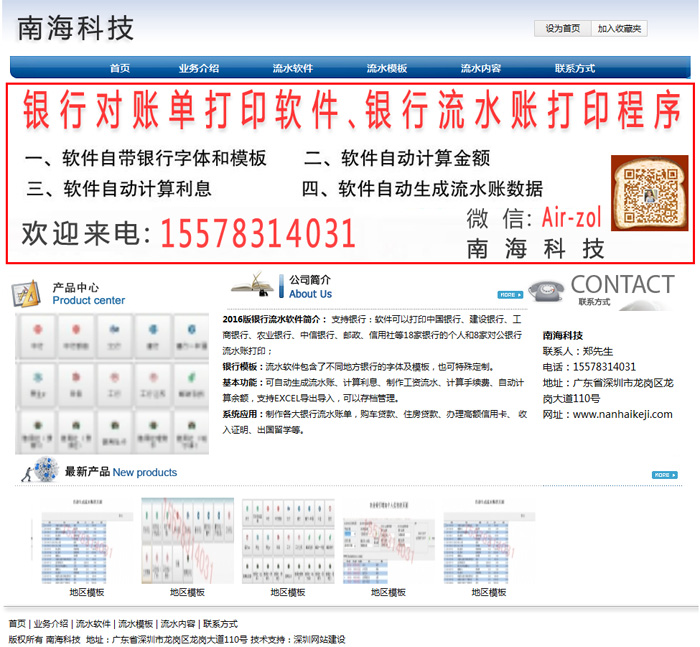Viewport: 700px width, 647px height.
Task: Click the MORE button beside About Us
Action: 510,295
